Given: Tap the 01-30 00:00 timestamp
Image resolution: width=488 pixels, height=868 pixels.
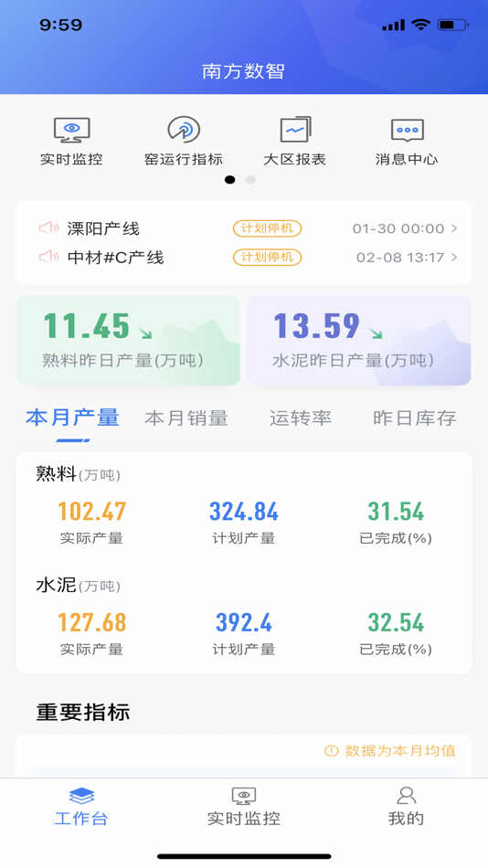Looking at the screenshot, I should tap(398, 228).
